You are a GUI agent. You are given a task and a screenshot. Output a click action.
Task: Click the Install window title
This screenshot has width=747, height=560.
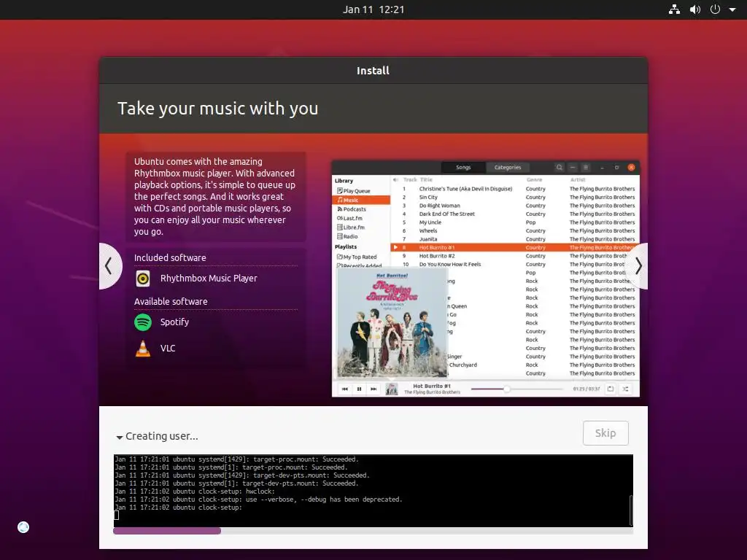pyautogui.click(x=373, y=71)
